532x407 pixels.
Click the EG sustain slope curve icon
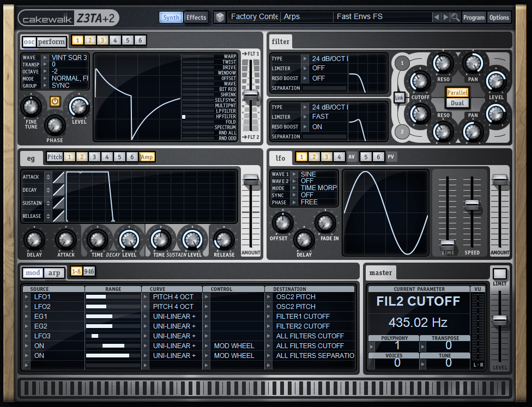click(59, 203)
